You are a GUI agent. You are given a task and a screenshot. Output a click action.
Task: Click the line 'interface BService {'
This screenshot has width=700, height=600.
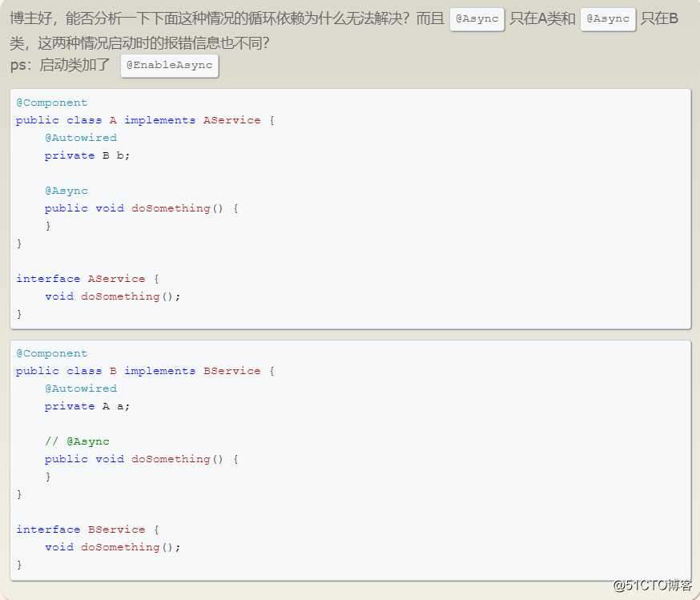[87, 530]
